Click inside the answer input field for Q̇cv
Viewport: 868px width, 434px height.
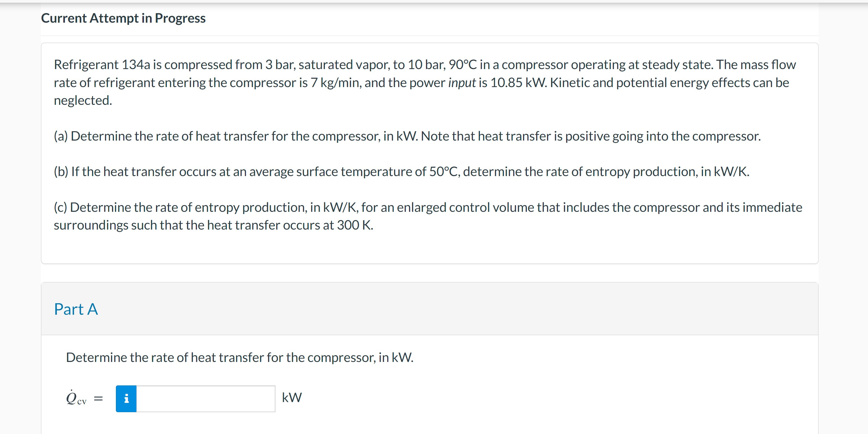206,398
